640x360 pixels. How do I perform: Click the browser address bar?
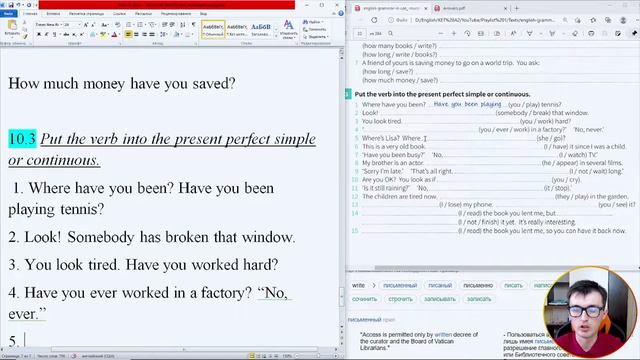(x=473, y=20)
